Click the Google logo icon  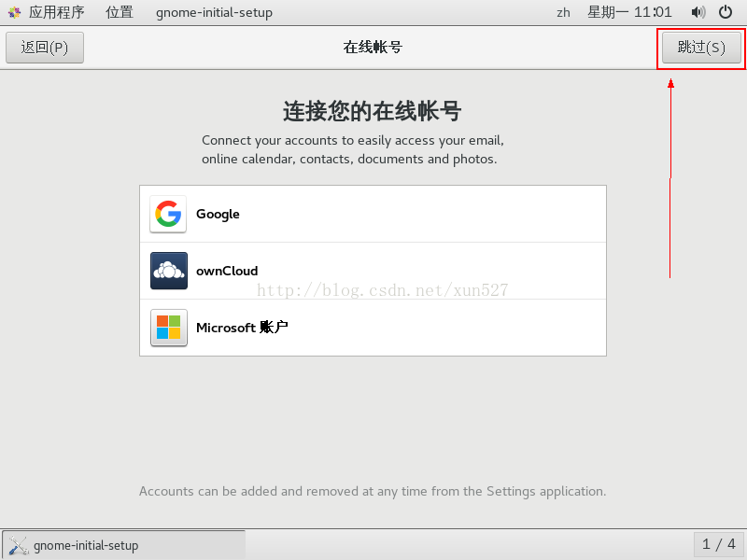click(168, 214)
